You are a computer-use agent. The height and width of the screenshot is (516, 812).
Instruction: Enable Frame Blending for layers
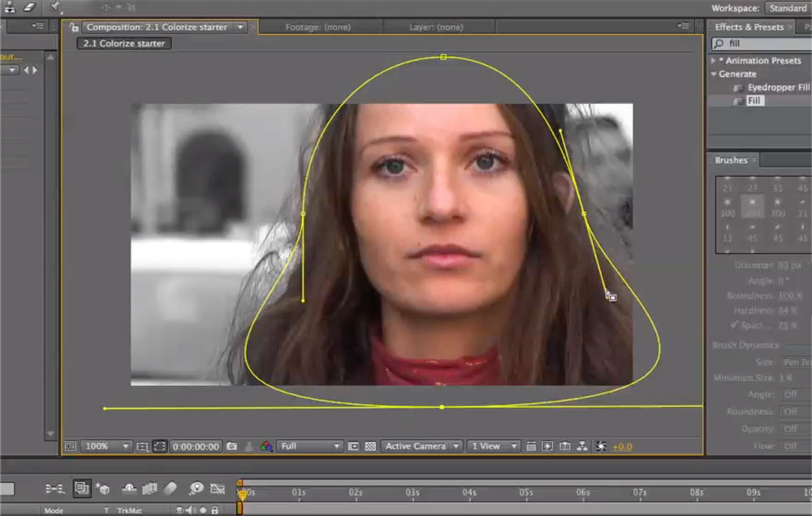(149, 488)
